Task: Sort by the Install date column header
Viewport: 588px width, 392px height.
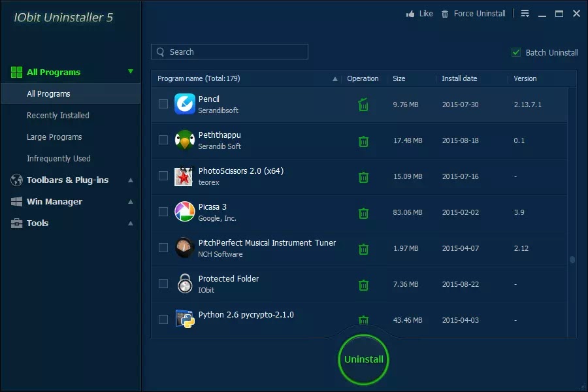Action: [459, 78]
